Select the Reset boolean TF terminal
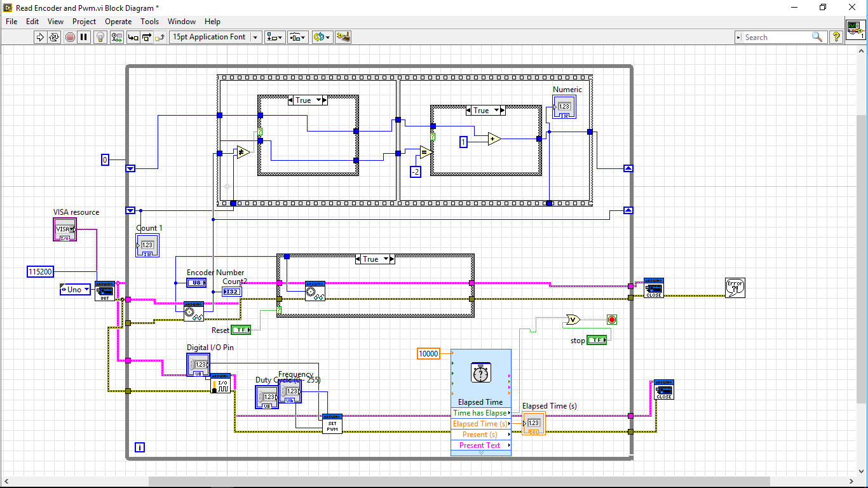Image resolution: width=868 pixels, height=488 pixels. coord(241,330)
